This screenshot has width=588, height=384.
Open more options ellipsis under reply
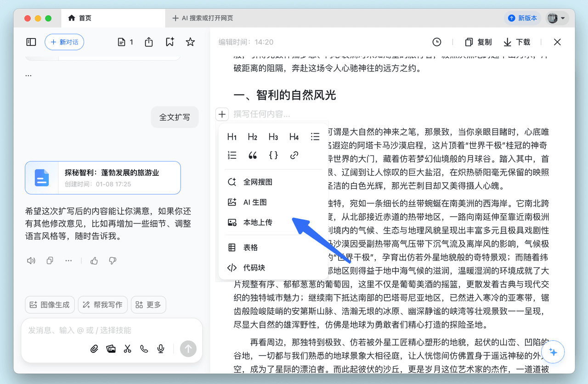click(x=68, y=261)
